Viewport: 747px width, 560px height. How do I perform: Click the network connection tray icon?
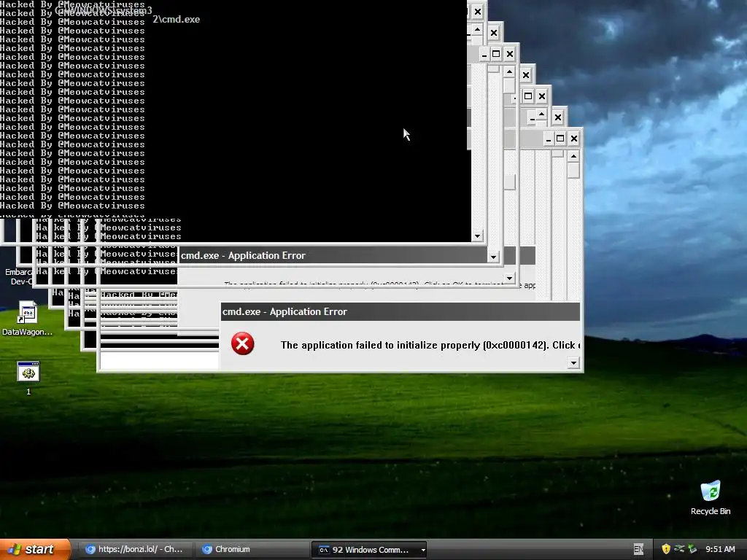(679, 549)
